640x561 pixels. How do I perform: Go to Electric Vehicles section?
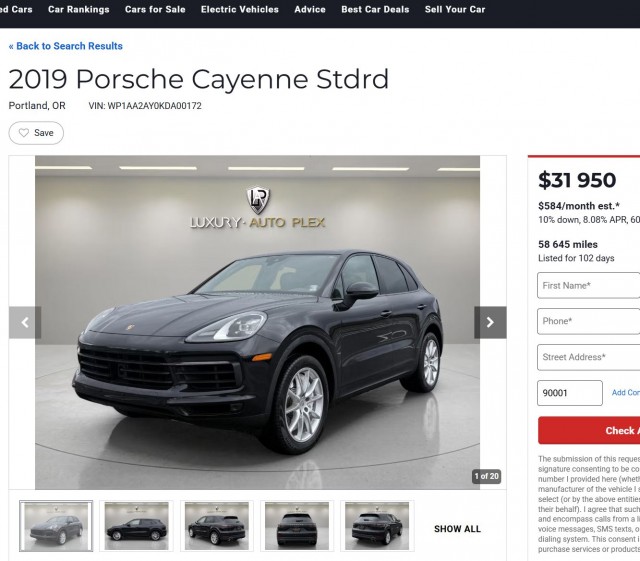pyautogui.click(x=240, y=9)
